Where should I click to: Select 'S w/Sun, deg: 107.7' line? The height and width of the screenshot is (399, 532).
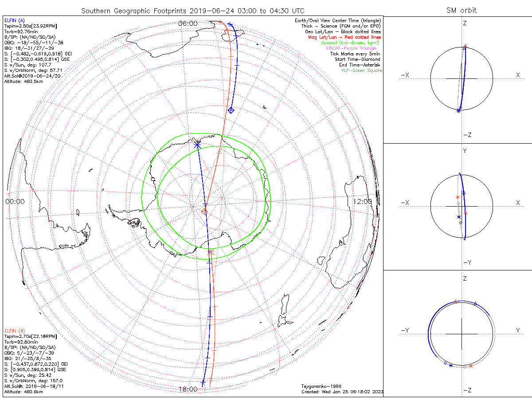[x=27, y=65]
